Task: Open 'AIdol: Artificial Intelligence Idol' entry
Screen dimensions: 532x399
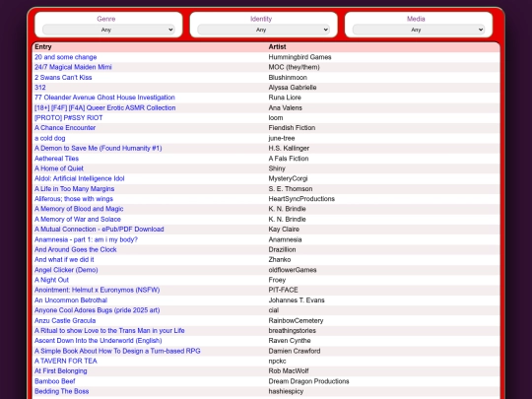Action: (80, 178)
